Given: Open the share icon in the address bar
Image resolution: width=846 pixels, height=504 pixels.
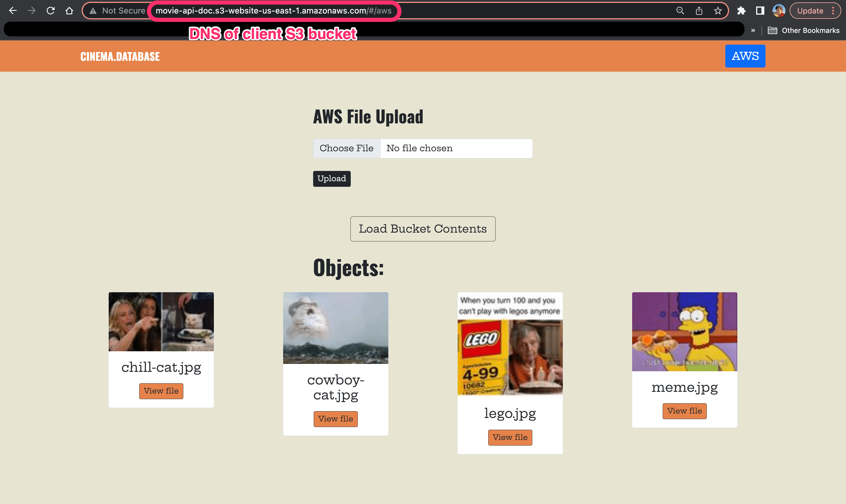Looking at the screenshot, I should tap(699, 11).
